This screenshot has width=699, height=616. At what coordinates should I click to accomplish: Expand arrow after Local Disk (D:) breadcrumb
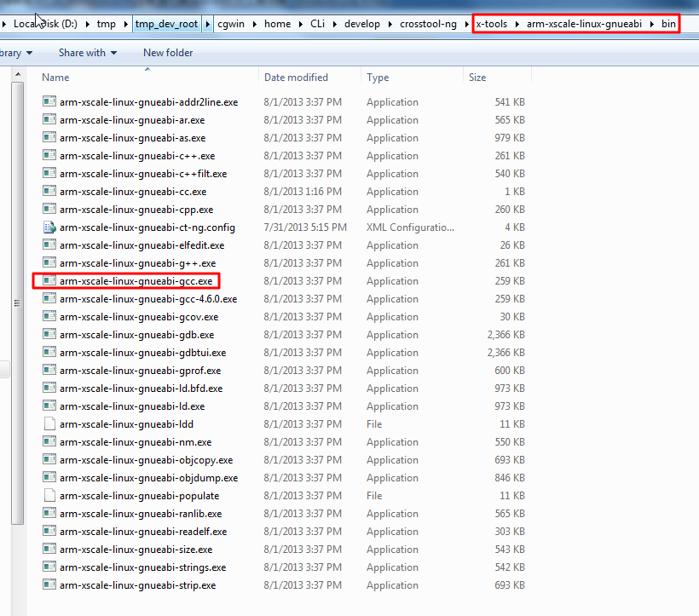tap(87, 24)
